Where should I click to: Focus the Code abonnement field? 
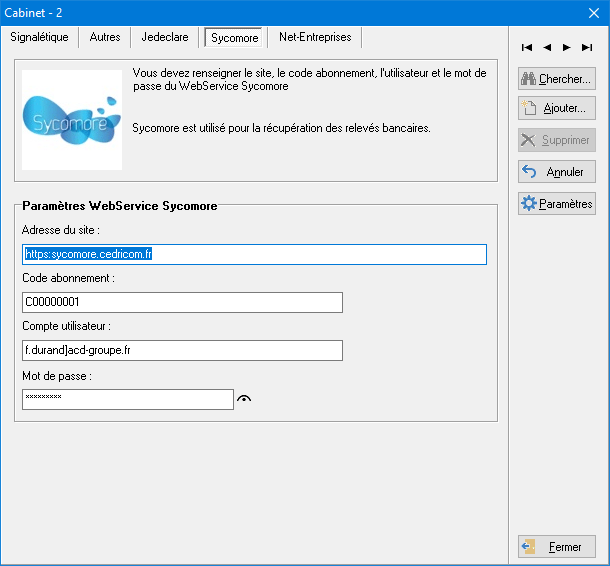pos(182,302)
